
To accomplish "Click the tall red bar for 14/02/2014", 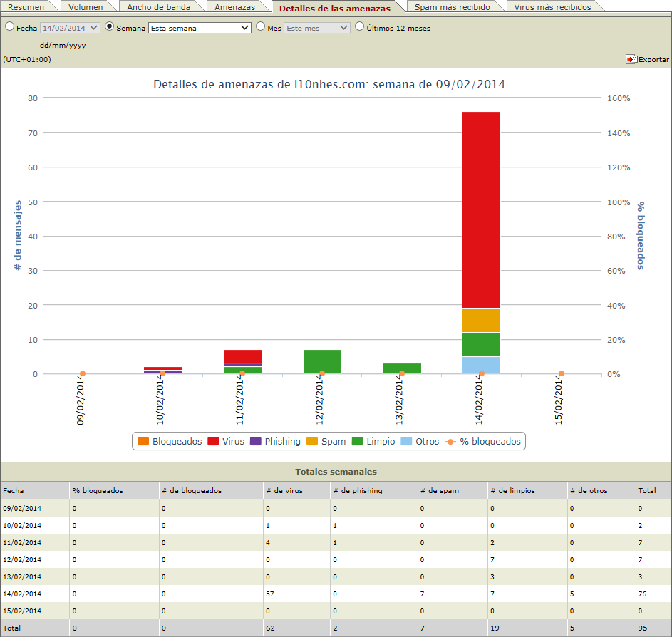I will coord(481,207).
